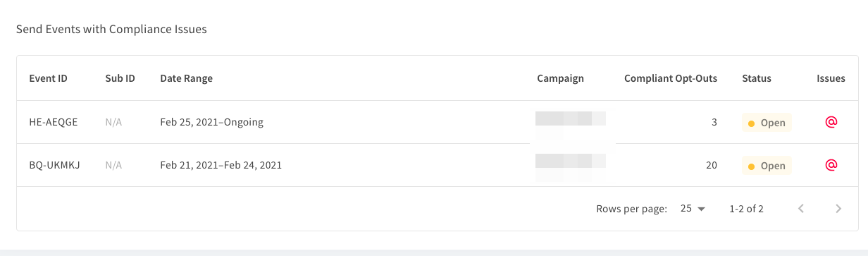
Task: Go to the previous page arrow
Action: pyautogui.click(x=801, y=208)
